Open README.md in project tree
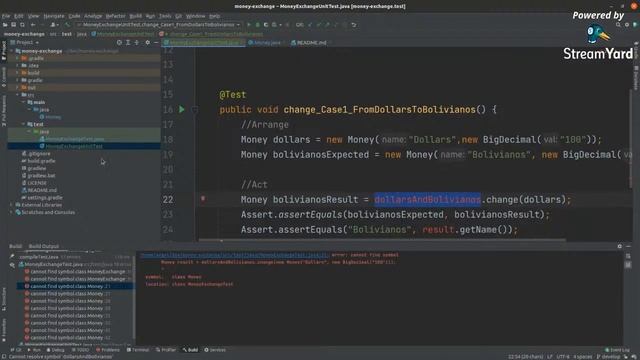Image resolution: width=640 pixels, height=360 pixels. (39, 191)
